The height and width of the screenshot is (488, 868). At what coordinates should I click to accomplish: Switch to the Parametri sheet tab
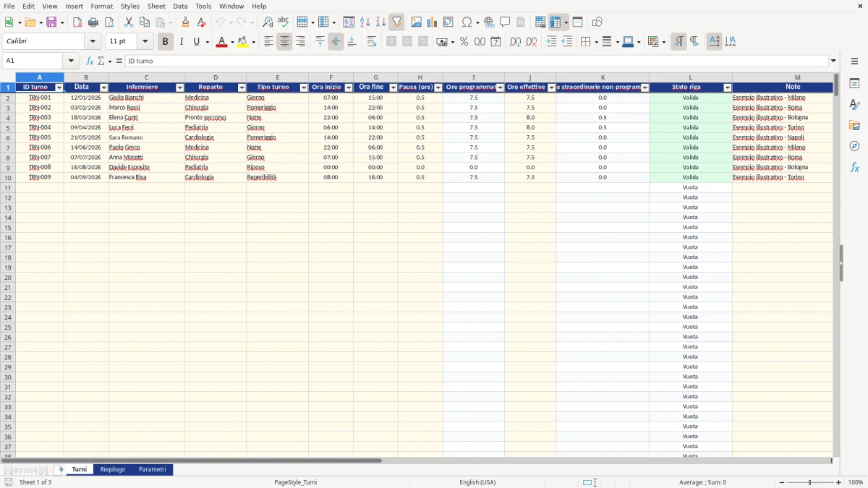click(x=152, y=470)
